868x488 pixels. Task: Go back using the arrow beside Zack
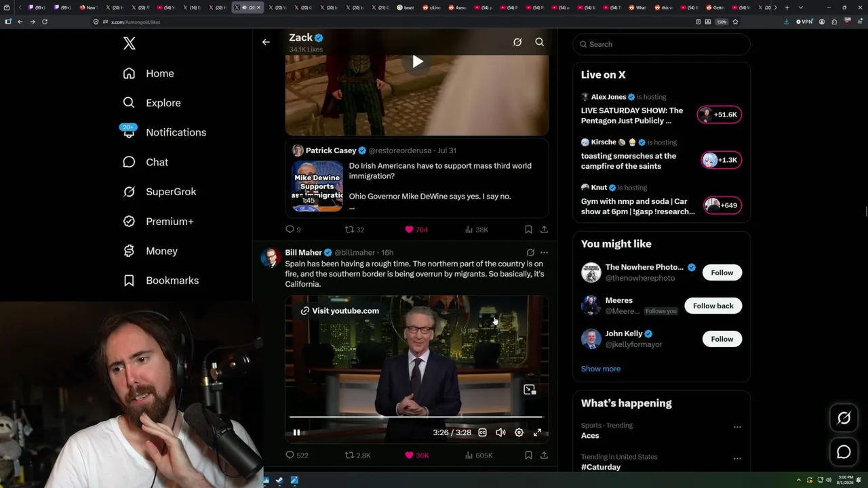pyautogui.click(x=266, y=42)
